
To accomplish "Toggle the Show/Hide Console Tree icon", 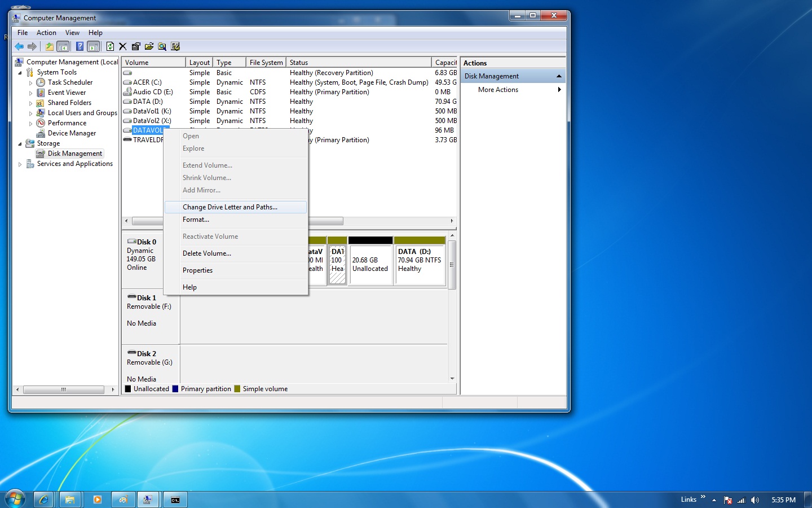I will click(63, 46).
